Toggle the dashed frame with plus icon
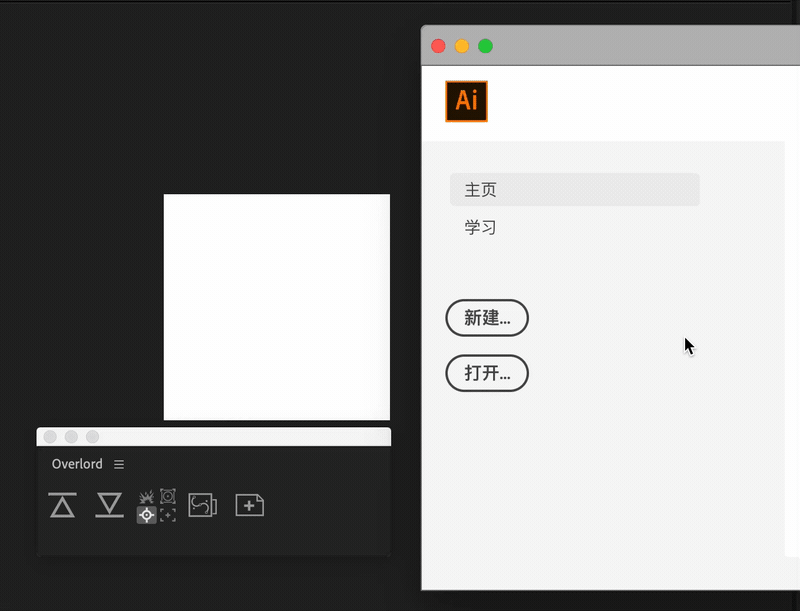The height and width of the screenshot is (611, 800). [168, 515]
